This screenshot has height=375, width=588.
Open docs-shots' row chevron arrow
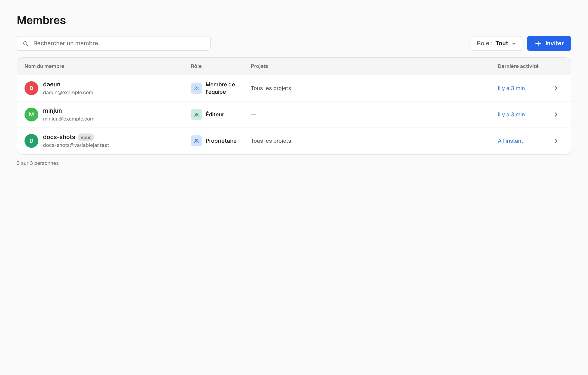556,141
